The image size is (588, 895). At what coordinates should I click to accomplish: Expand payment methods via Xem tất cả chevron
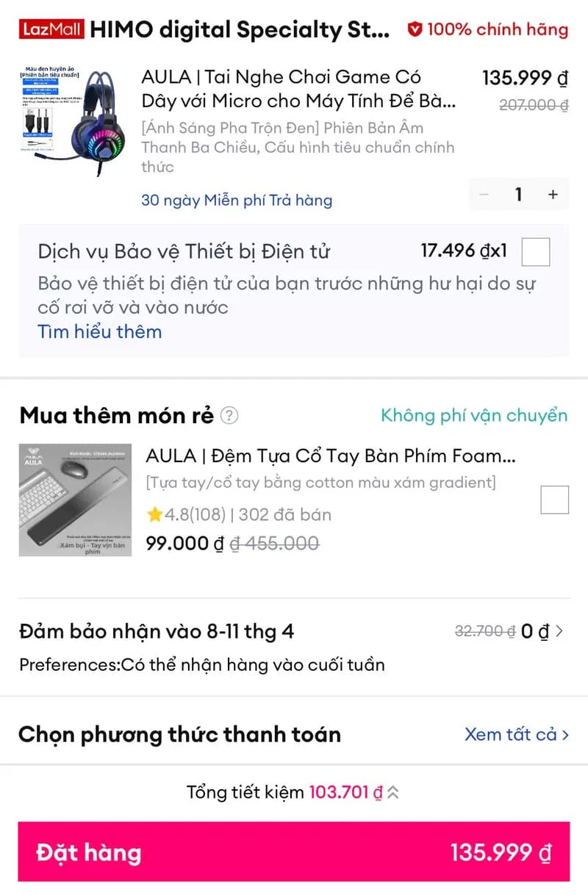point(565,734)
